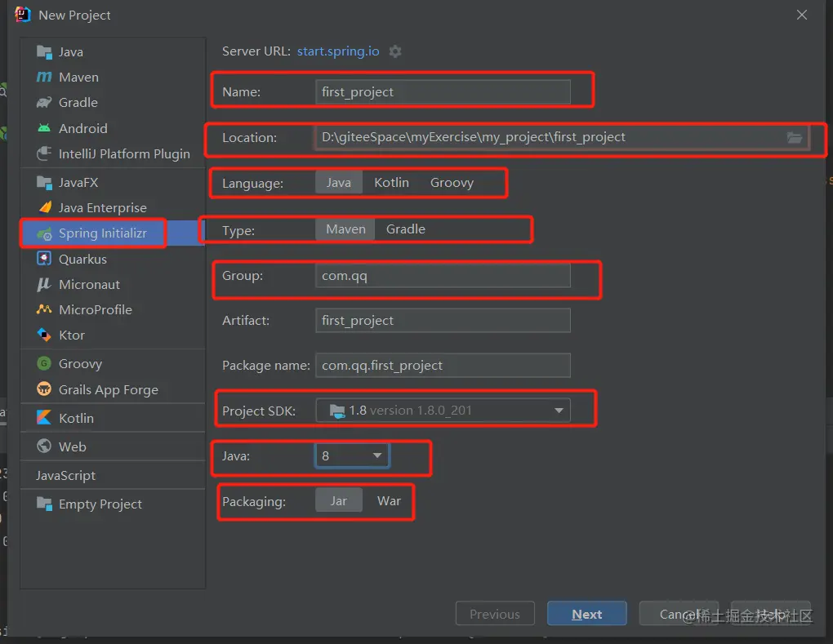
Task: Select Grails App Forge entry
Action: tap(113, 389)
